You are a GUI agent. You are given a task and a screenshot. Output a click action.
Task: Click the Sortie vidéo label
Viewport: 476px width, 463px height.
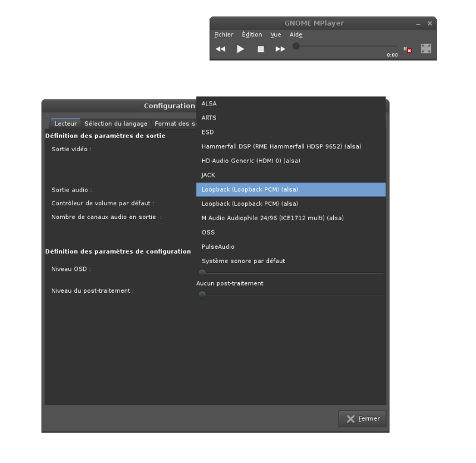[x=71, y=149]
